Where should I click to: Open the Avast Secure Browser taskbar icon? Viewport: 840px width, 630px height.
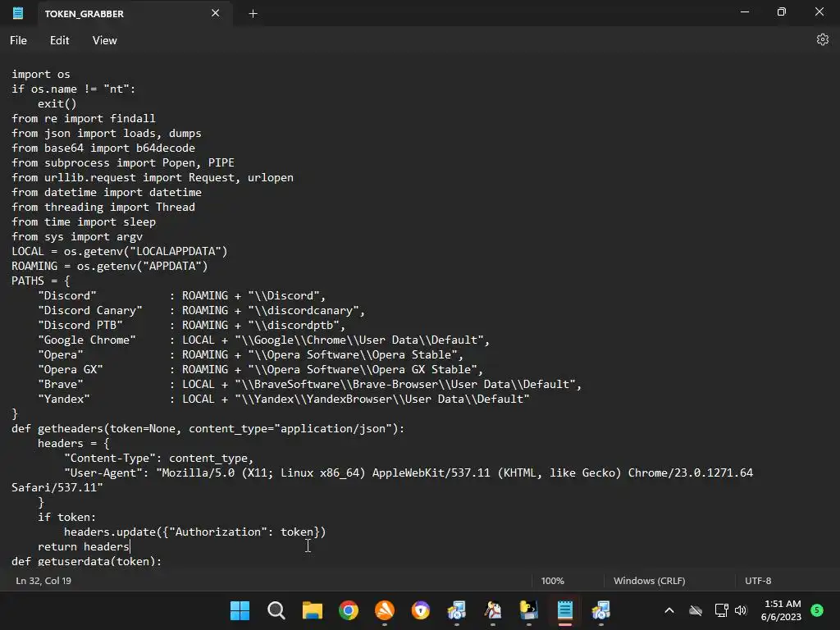421,610
